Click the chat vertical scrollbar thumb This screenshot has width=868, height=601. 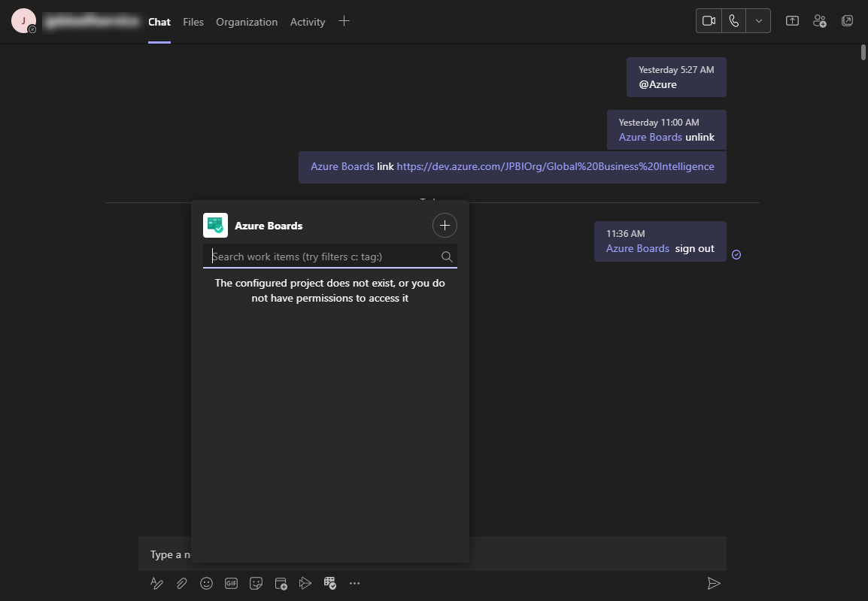point(863,53)
